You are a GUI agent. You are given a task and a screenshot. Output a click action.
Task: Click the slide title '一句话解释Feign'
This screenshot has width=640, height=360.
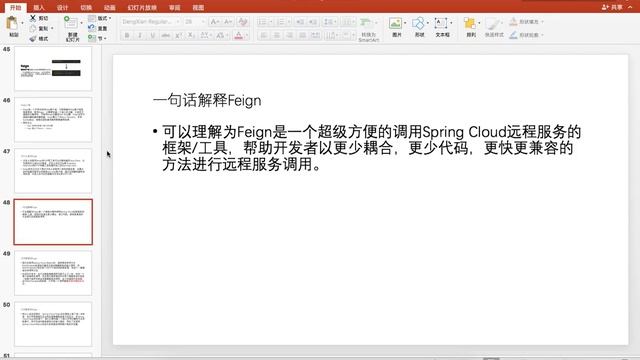click(207, 100)
